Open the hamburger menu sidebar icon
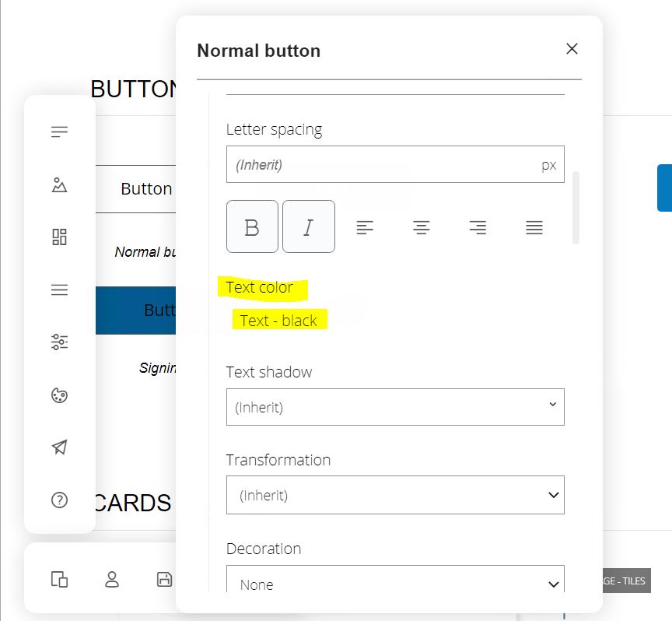Screen dimensions: 672x621 point(59,290)
